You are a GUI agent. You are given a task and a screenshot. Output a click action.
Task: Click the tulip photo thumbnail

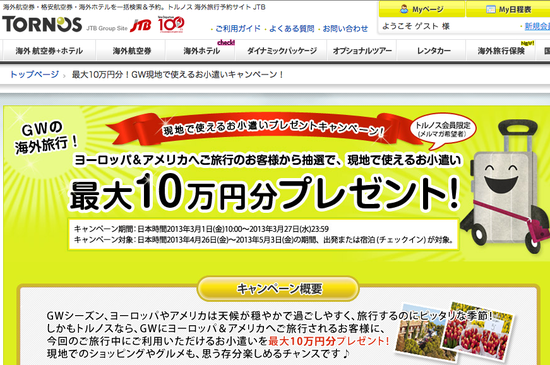[477, 331]
